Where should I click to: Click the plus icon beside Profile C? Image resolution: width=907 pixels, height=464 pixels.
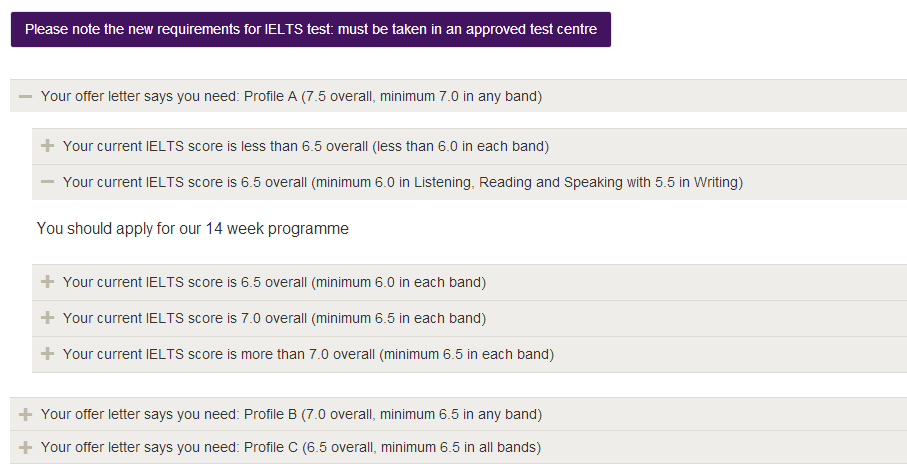click(x=26, y=447)
